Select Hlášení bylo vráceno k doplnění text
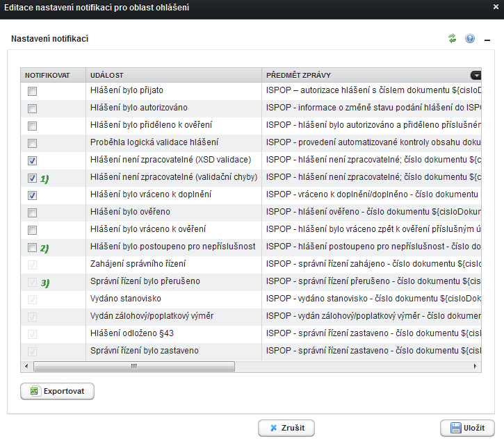This screenshot has width=504, height=441. pyautogui.click(x=151, y=194)
